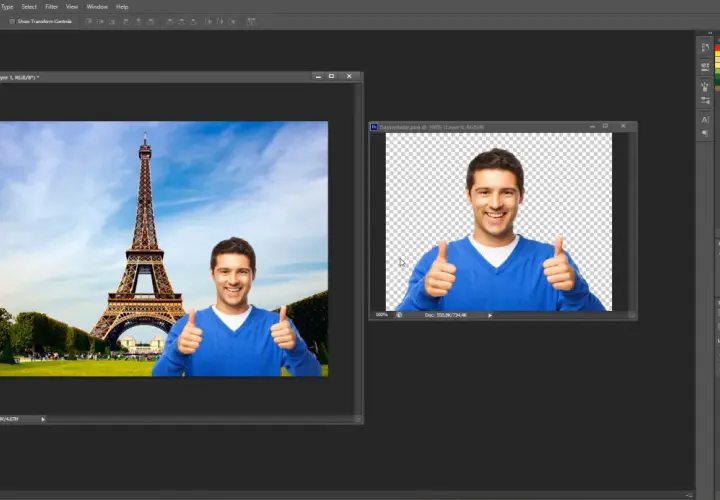Click the red swatch in the Swatches panel

pyautogui.click(x=718, y=48)
